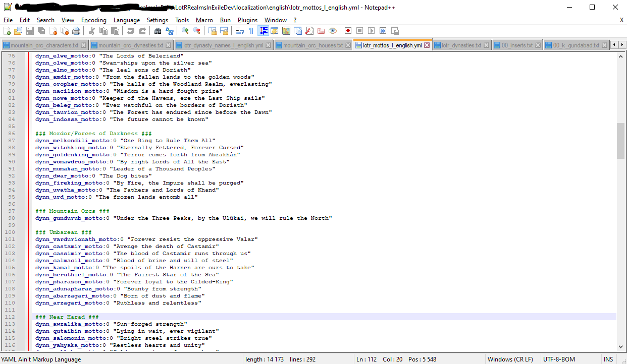Screen dimensions: 627x364
Task: Undo the last edit with the Undo icon
Action: (131, 31)
